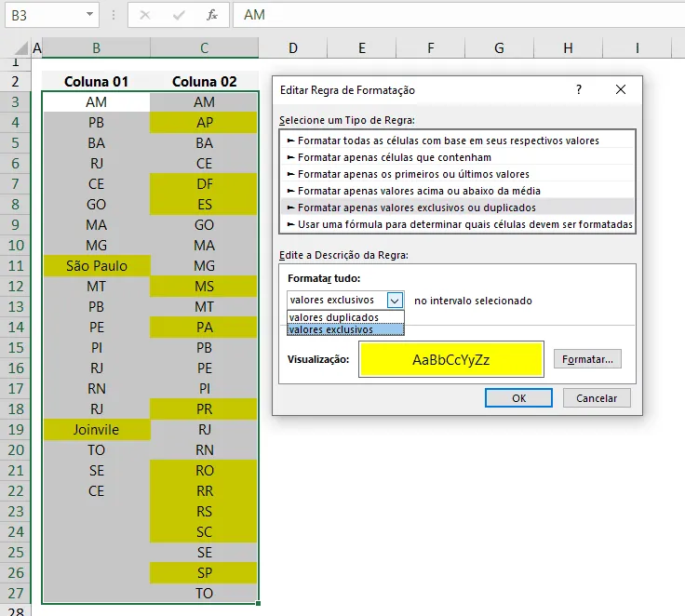The height and width of the screenshot is (616, 685).
Task: Click the insert function fx icon
Action: [212, 15]
